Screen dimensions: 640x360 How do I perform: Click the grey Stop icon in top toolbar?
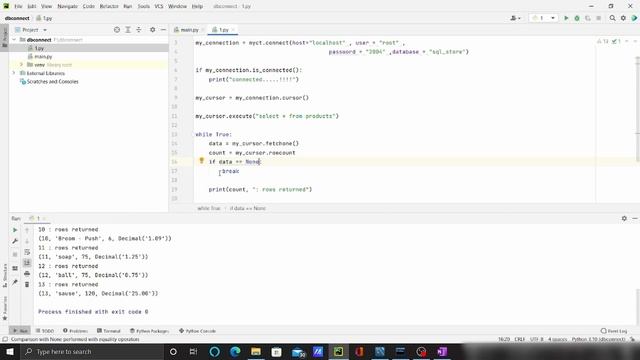(598, 18)
